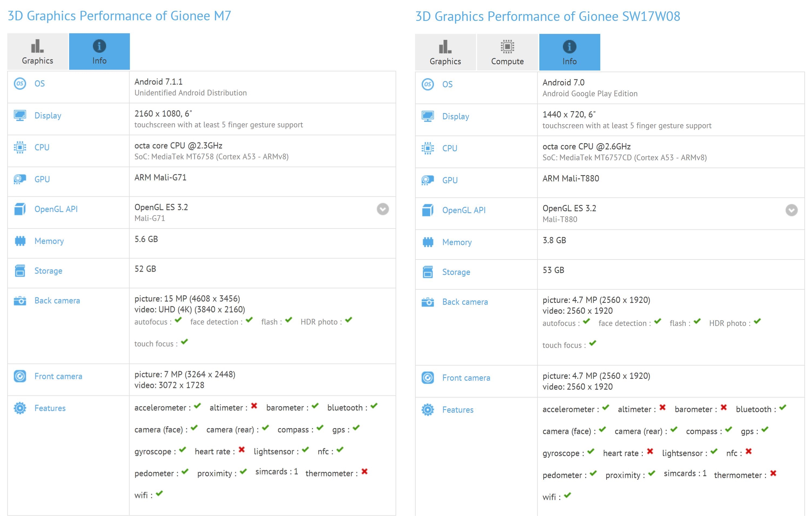Click 'Unidentified Android Distribution' text
Screen dimensions: 812x516
pyautogui.click(x=191, y=93)
